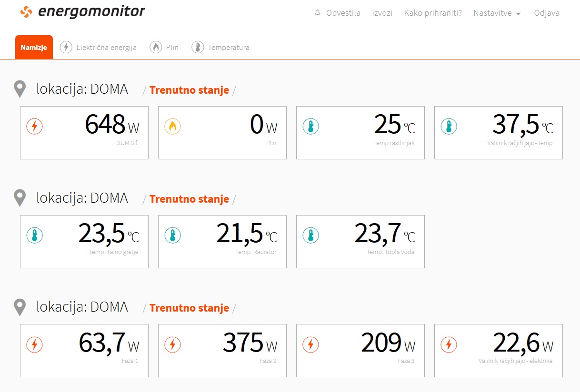
Task: Switch to the Električna energija tab
Action: click(98, 47)
